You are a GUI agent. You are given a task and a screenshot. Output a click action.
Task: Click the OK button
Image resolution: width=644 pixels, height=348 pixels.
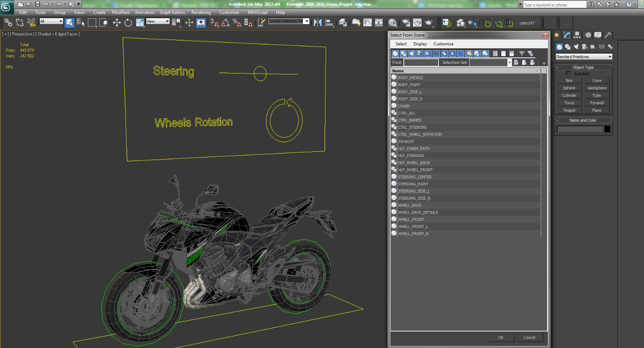(x=501, y=338)
